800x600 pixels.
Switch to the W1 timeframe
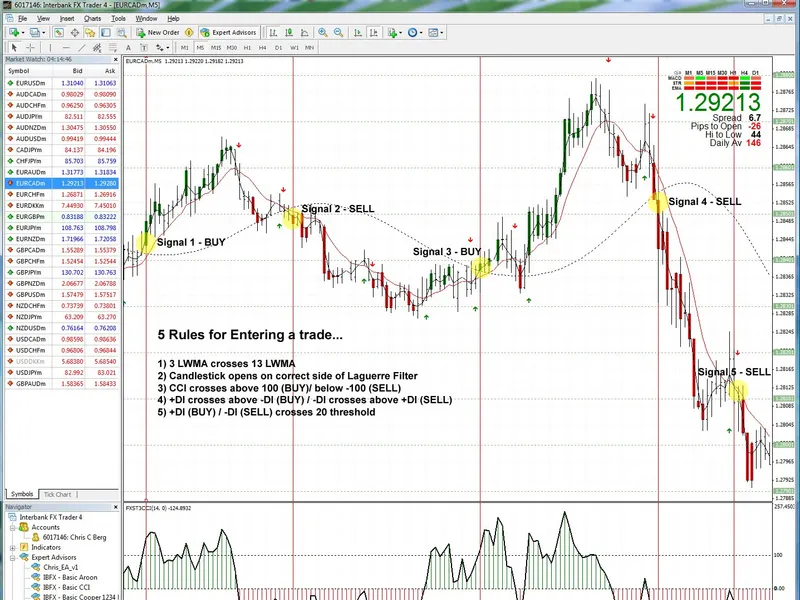(x=294, y=47)
